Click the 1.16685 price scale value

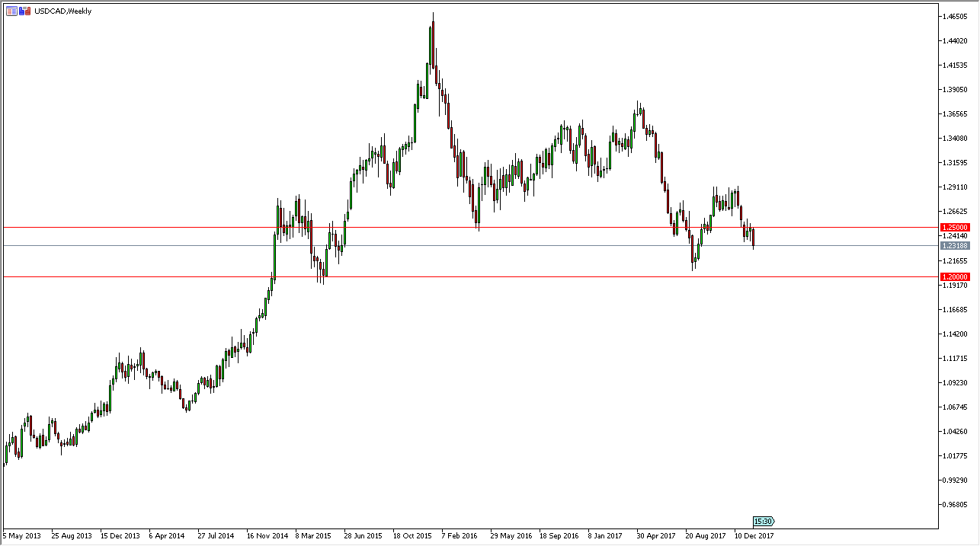[956, 309]
